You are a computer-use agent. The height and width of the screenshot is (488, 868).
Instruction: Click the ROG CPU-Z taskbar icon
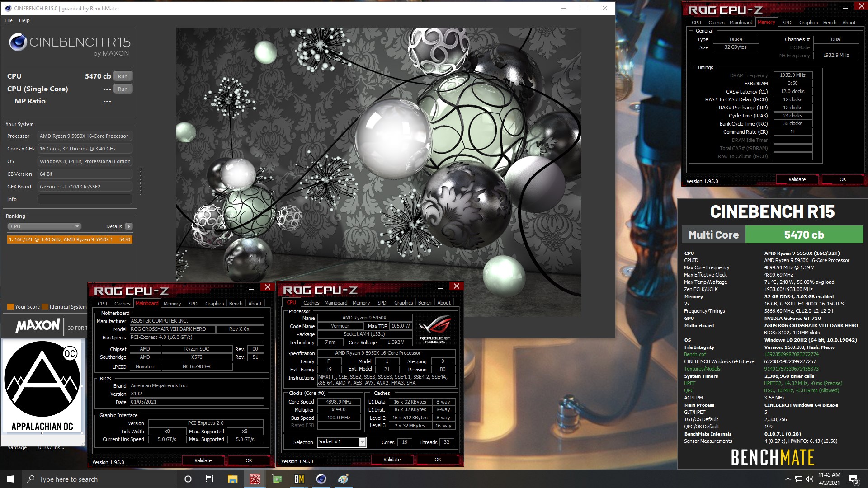[255, 479]
